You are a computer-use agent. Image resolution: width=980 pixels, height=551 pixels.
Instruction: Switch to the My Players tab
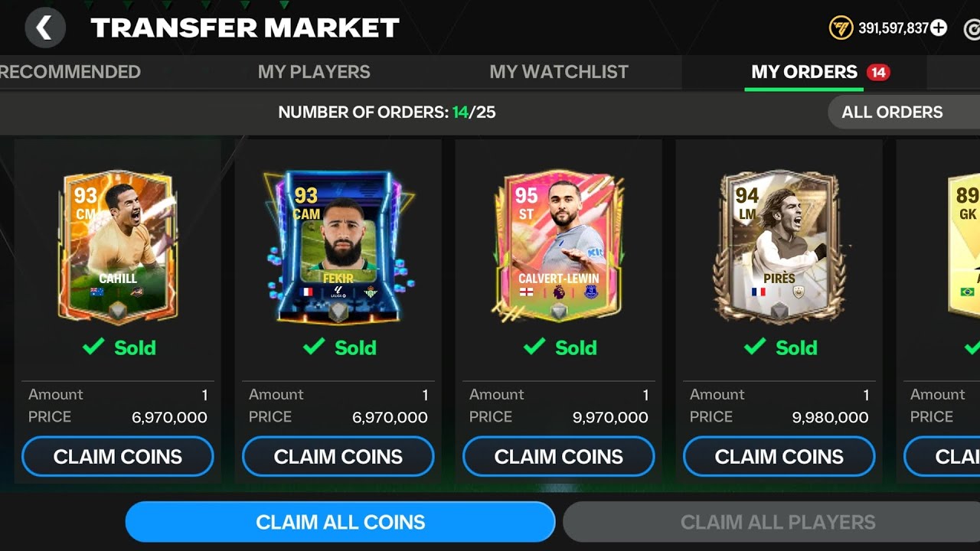pos(314,72)
